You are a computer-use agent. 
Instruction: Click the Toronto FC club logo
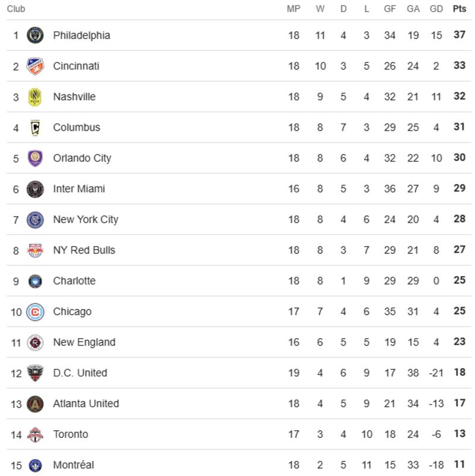[35, 434]
